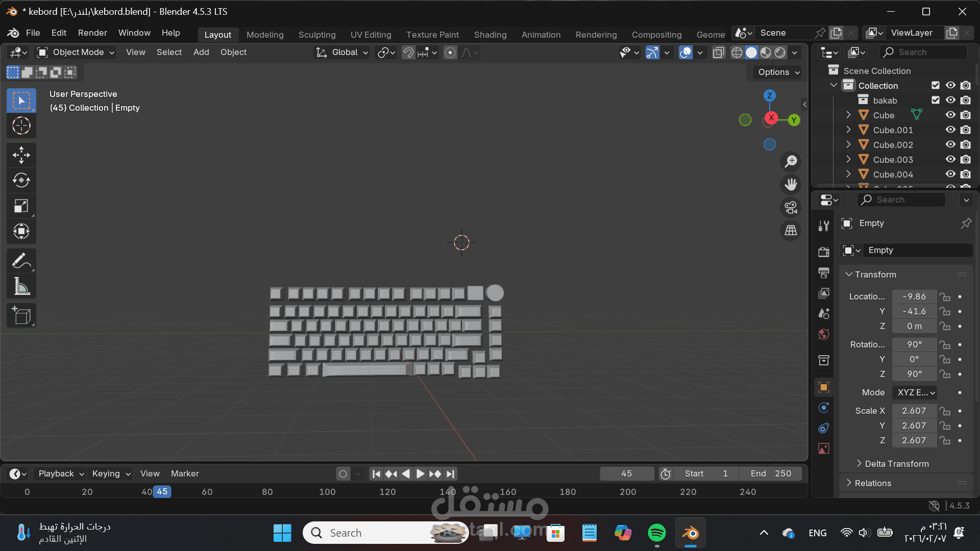Image resolution: width=980 pixels, height=551 pixels.
Task: Open Spotify from the Windows taskbar
Action: click(x=656, y=533)
